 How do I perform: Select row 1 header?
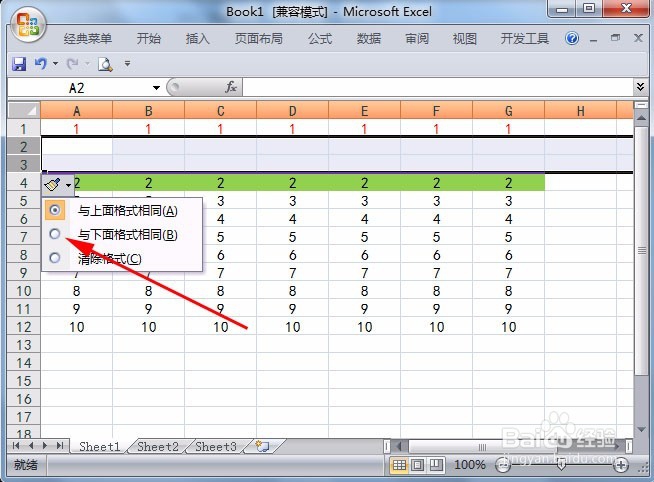pyautogui.click(x=24, y=128)
